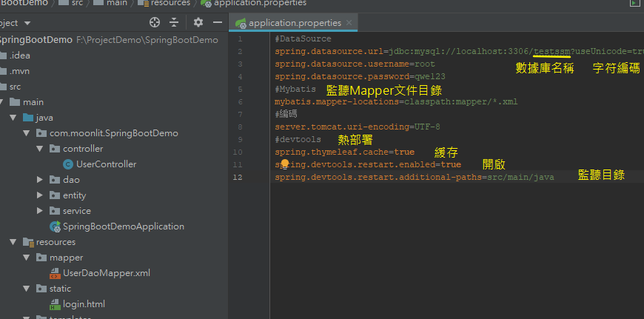Collapse com.moonlit.SpringBootDemo package
This screenshot has width=644, height=319.
[x=27, y=133]
